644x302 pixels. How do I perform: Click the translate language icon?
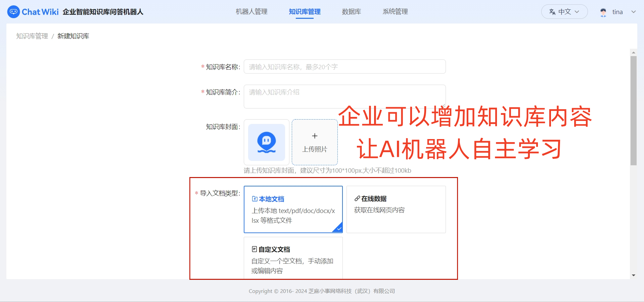point(552,12)
